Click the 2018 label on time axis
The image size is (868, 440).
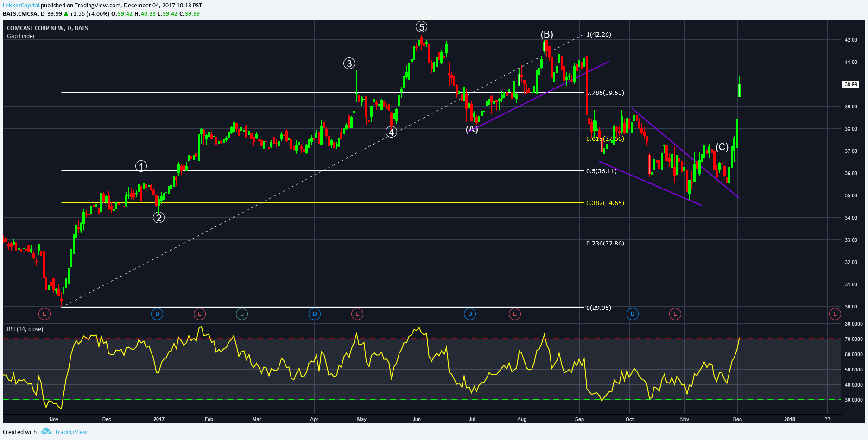[789, 419]
